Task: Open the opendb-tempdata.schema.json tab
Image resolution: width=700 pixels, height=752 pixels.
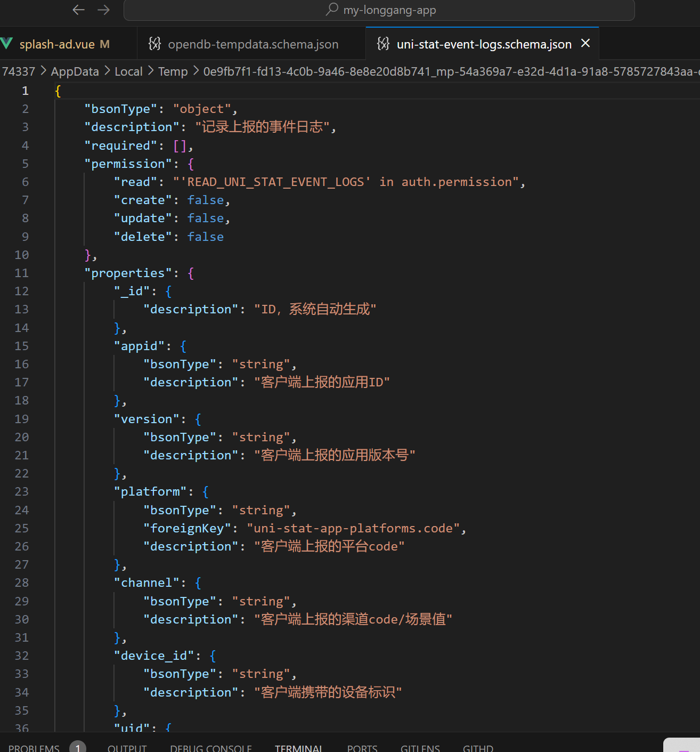Action: click(x=251, y=44)
